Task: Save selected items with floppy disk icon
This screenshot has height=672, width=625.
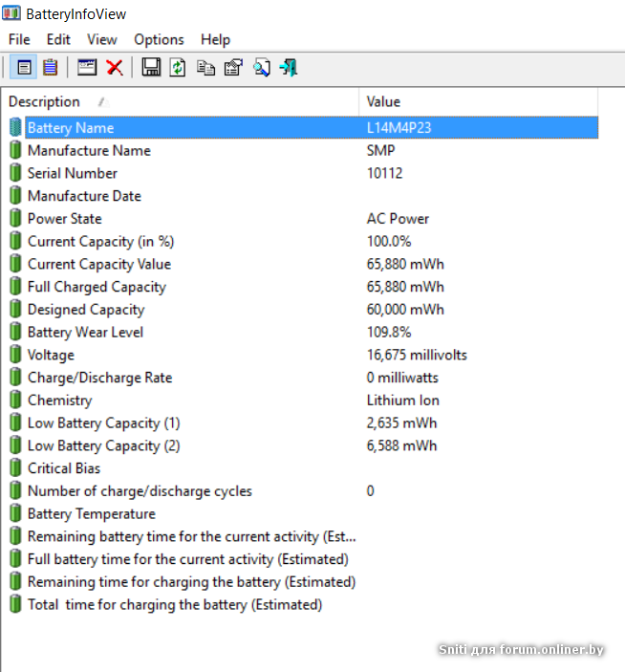Action: [151, 67]
